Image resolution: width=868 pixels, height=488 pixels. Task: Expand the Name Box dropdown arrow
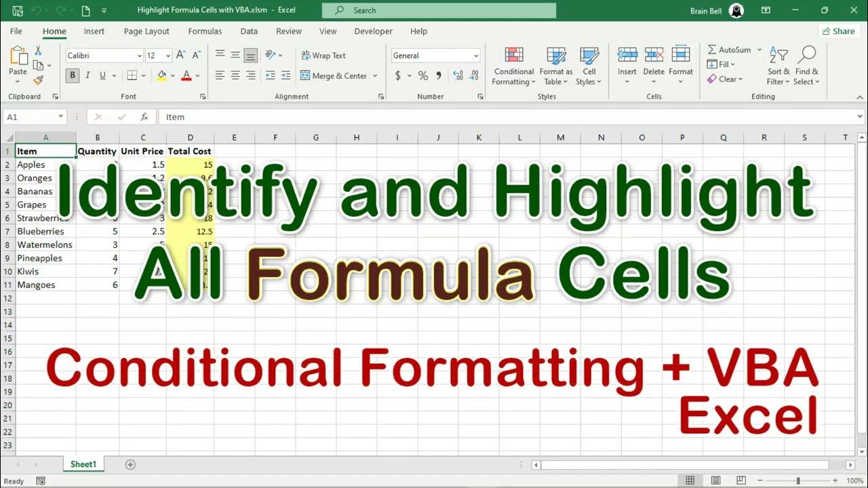click(61, 117)
